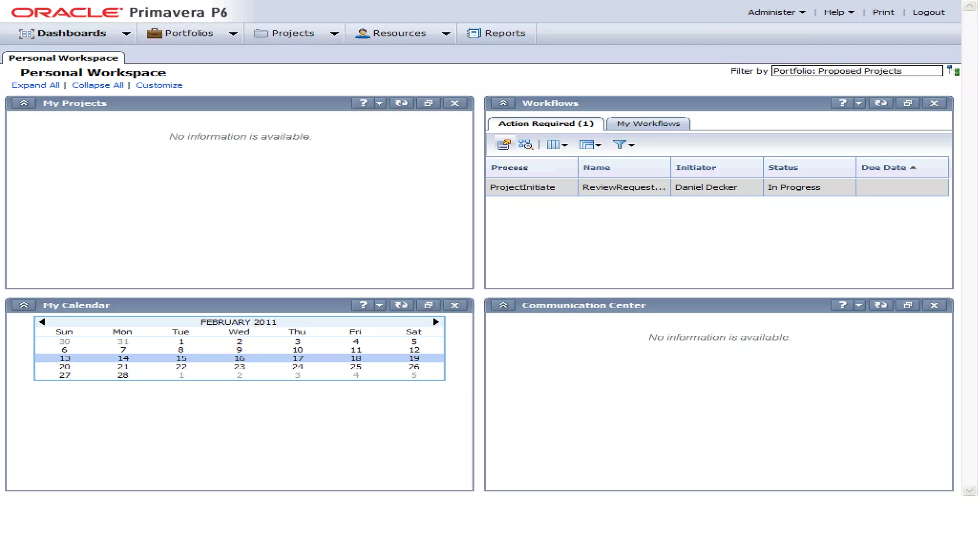The image size is (980, 551).
Task: Collapse the My Projects portlet
Action: point(23,103)
